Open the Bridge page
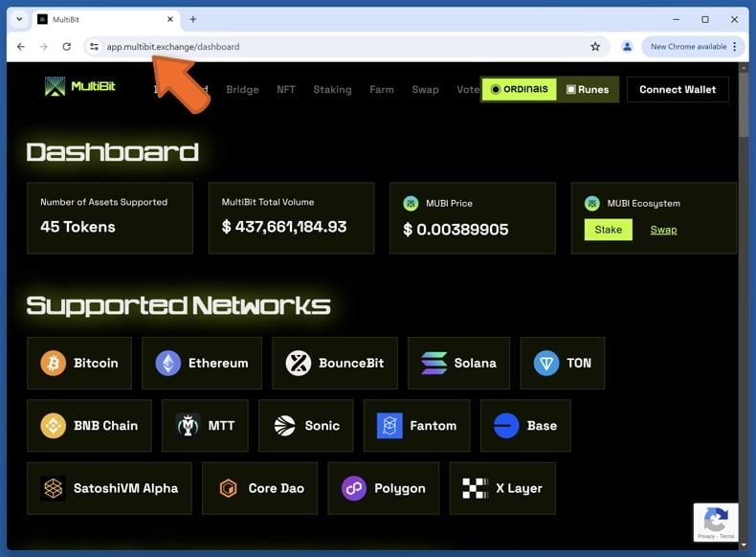 (242, 89)
